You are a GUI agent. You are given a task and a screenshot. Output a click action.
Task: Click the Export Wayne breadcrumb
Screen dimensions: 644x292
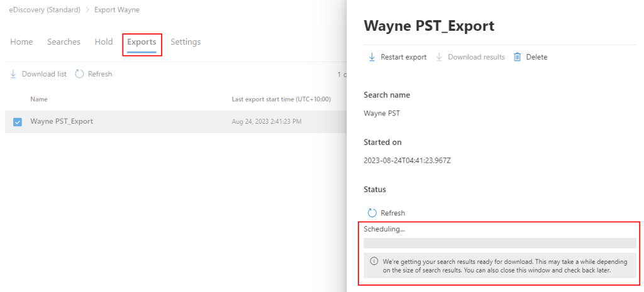tap(117, 10)
